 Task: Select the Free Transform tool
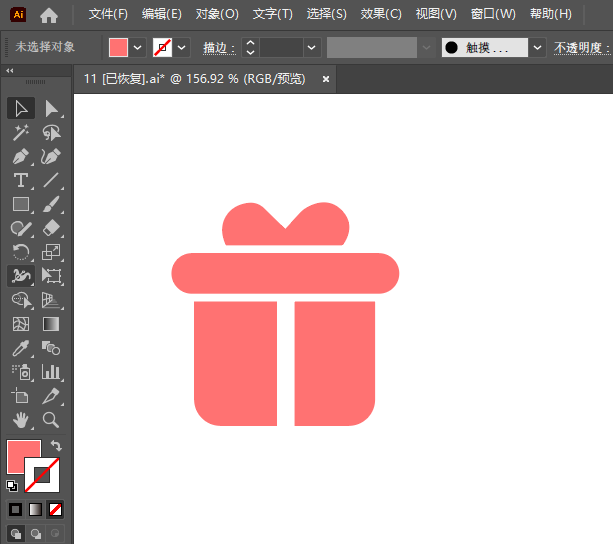coord(51,276)
